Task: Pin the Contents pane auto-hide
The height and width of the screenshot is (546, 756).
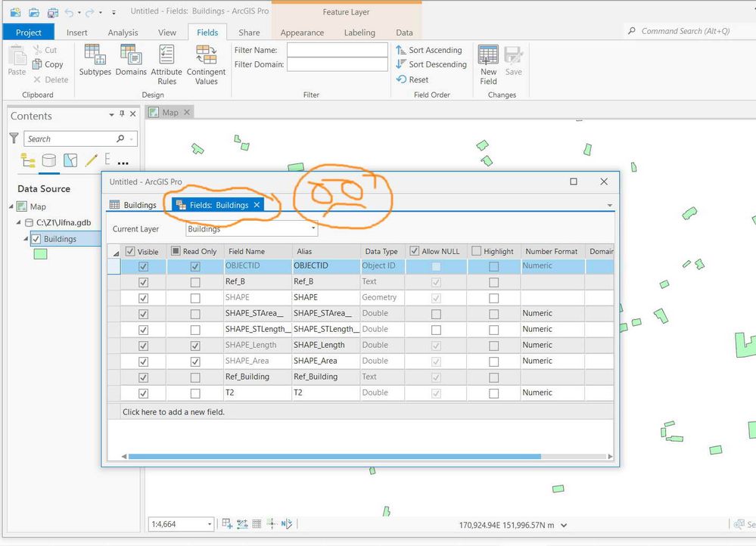Action: (122, 113)
